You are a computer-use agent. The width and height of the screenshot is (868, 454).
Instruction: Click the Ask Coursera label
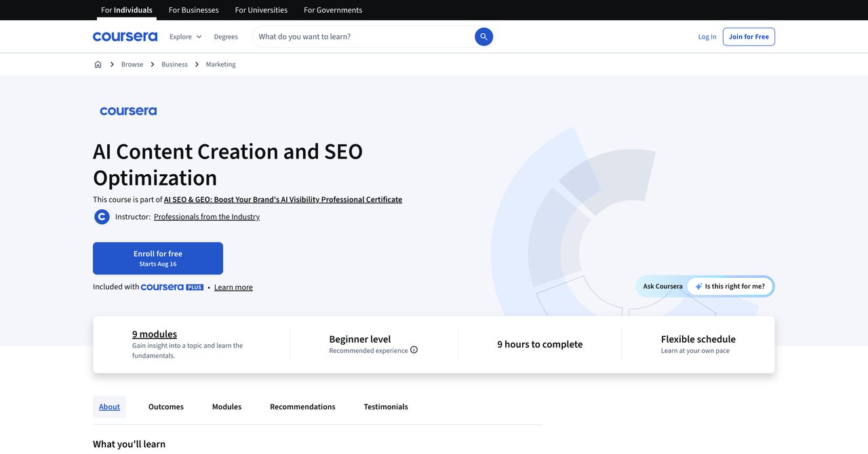point(663,287)
